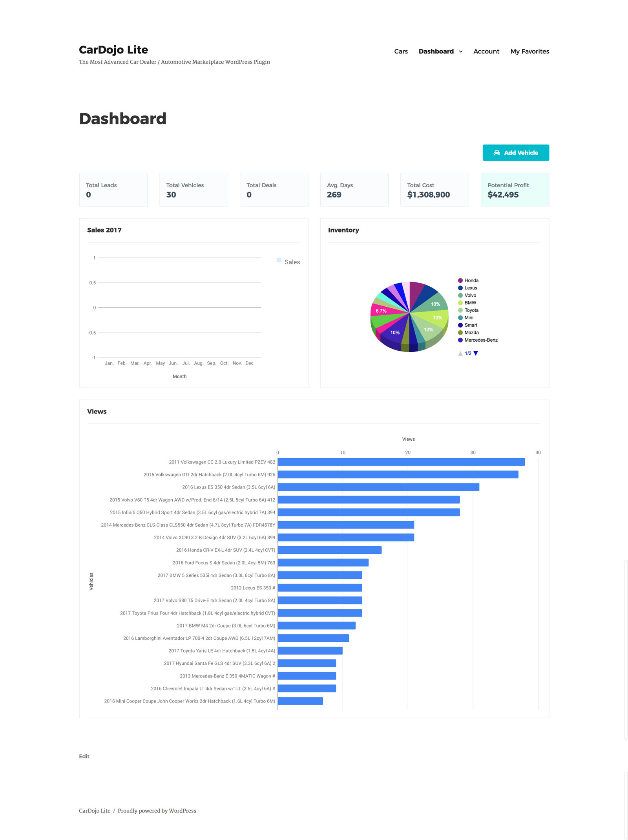Click the bar for 2011 Volkswagen CC

(401, 462)
